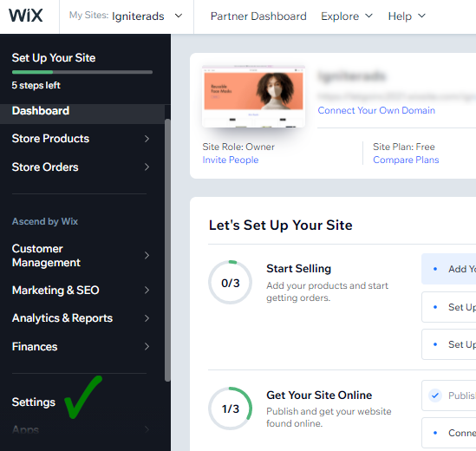476x451 pixels.
Task: Select Dashboard in the sidebar
Action: pyautogui.click(x=82, y=111)
